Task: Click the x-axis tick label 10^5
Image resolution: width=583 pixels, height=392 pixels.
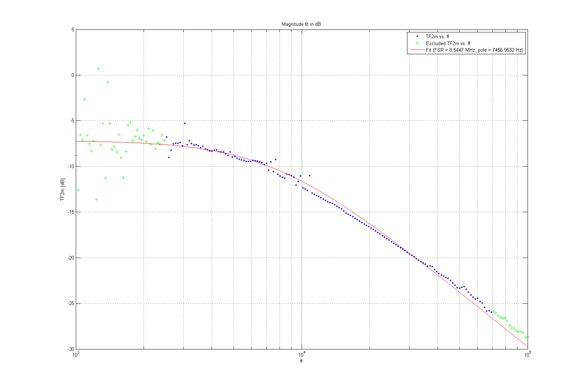Action: (x=528, y=354)
